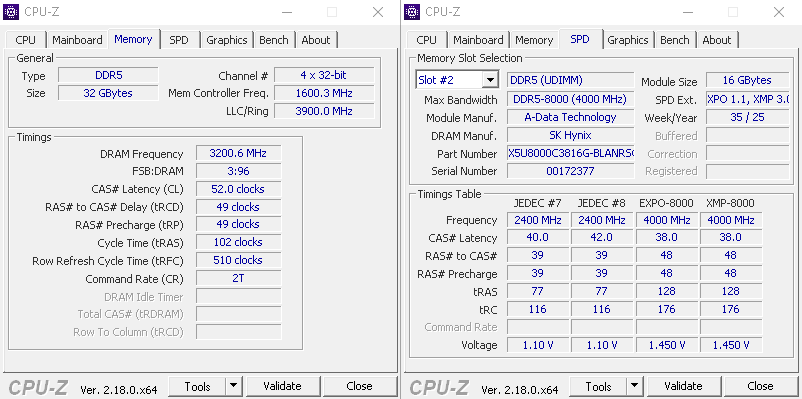
Task: Click the CPU-Z icon in right window title bar
Action: pos(412,11)
